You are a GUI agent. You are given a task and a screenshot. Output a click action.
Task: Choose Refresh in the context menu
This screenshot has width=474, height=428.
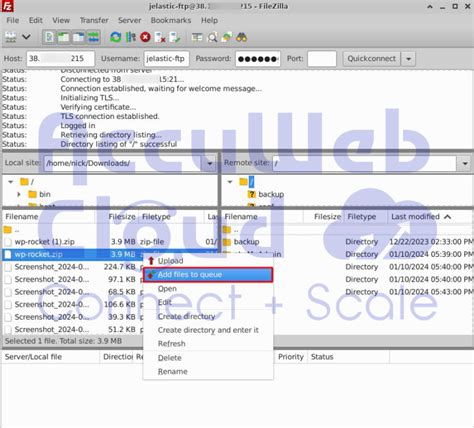tap(208, 344)
